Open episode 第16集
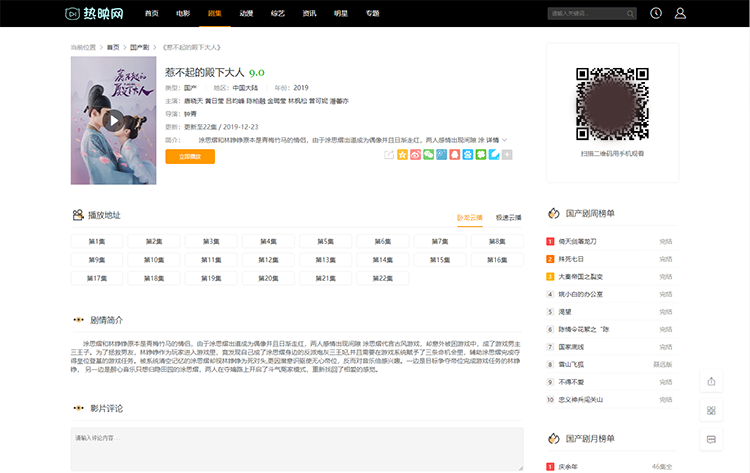 tap(497, 260)
